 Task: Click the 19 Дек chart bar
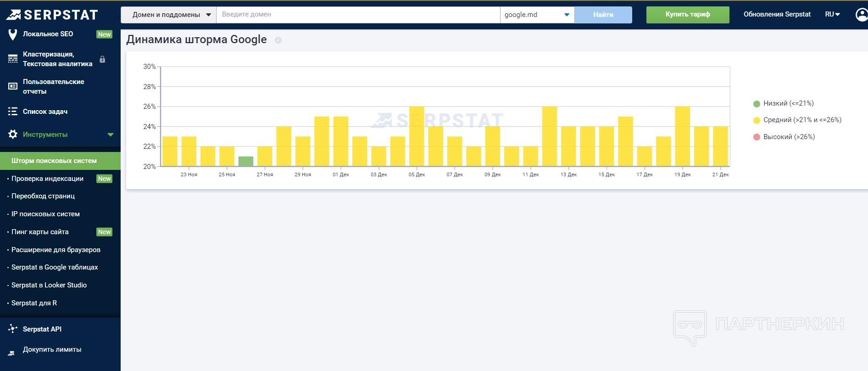point(682,136)
